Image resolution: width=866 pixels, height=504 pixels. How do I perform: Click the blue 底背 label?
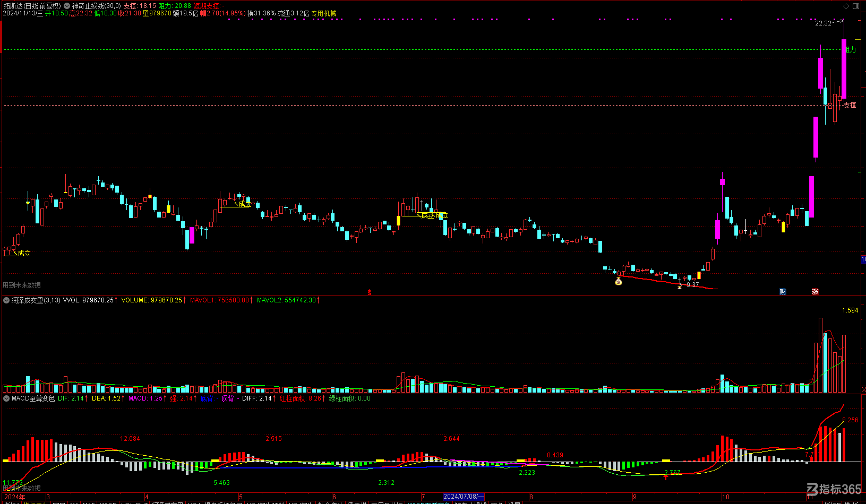[207, 398]
